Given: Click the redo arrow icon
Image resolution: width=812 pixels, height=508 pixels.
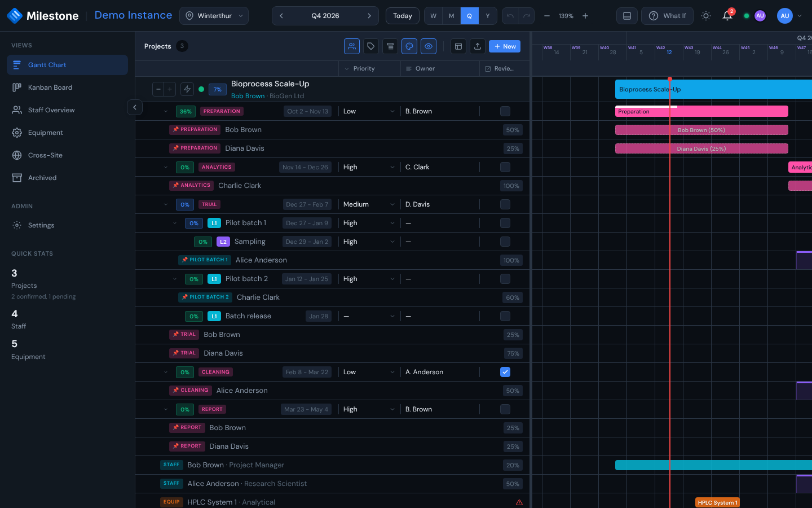Looking at the screenshot, I should [527, 16].
